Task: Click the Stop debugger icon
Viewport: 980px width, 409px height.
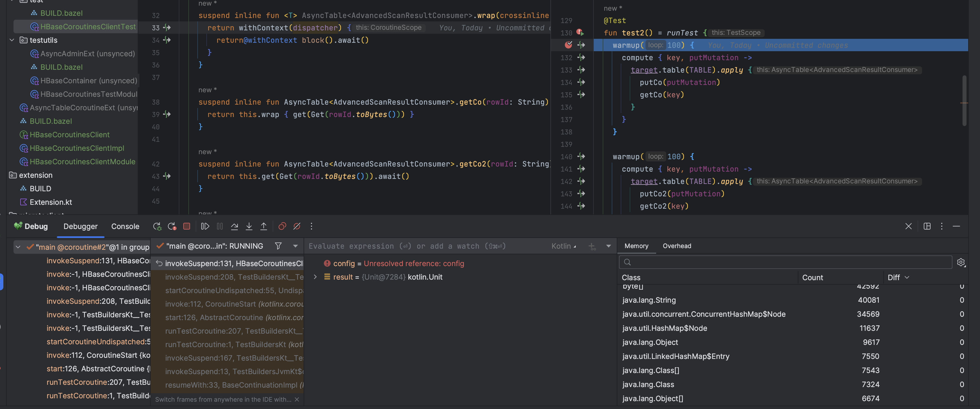Action: [186, 226]
